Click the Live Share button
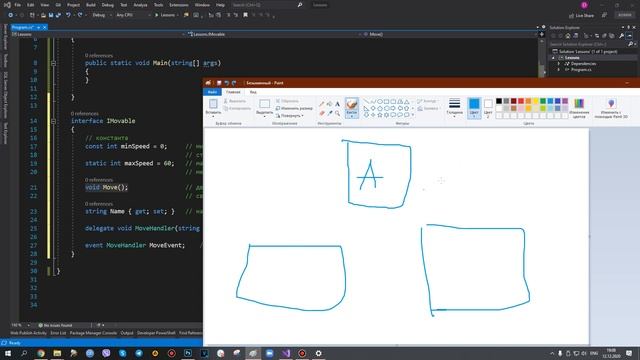Image resolution: width=640 pixels, height=360 pixels. point(582,16)
